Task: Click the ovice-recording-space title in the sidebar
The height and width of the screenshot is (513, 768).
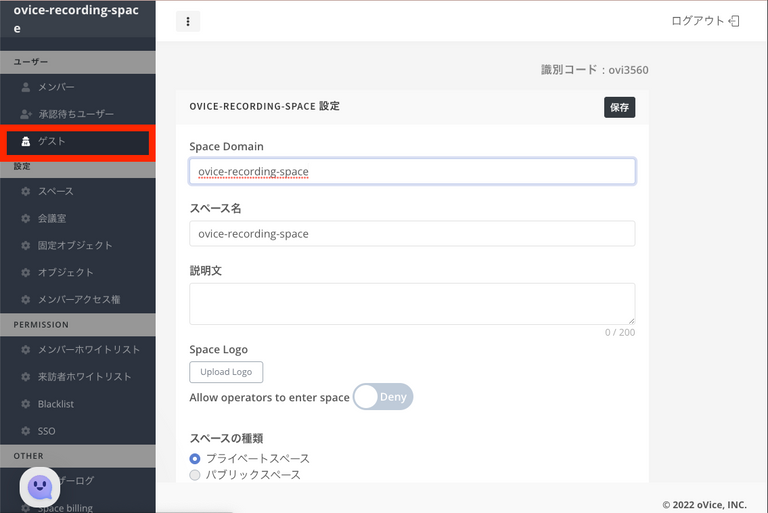Action: (76, 19)
